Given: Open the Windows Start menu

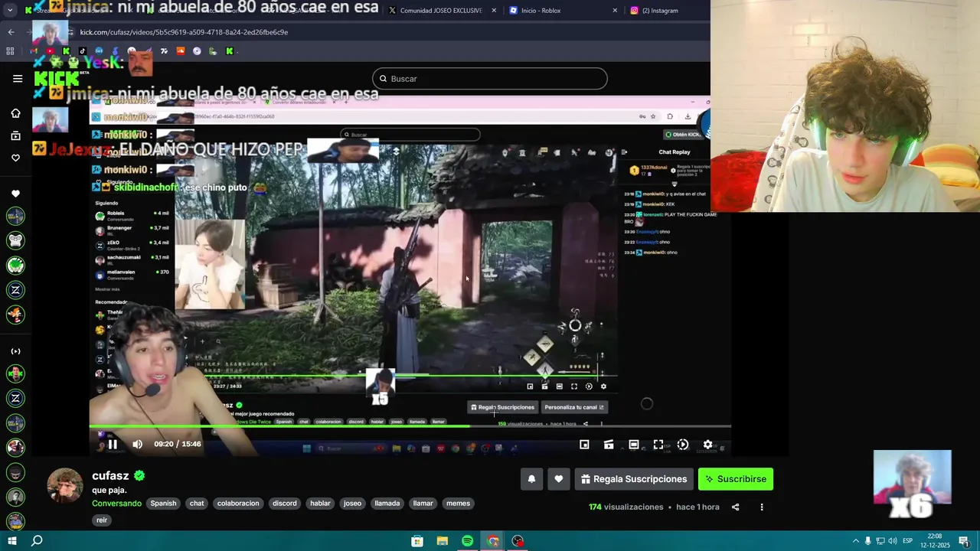Looking at the screenshot, I should coord(12,541).
